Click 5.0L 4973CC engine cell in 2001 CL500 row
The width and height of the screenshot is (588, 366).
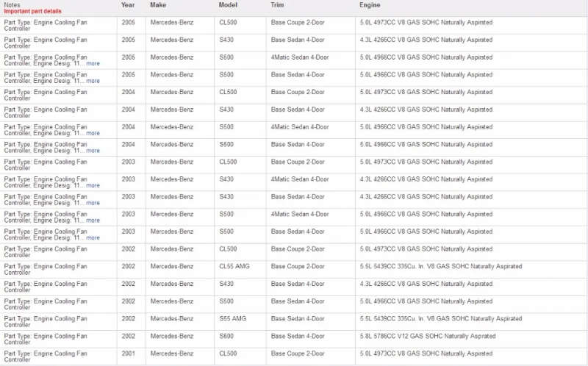[x=426, y=354]
